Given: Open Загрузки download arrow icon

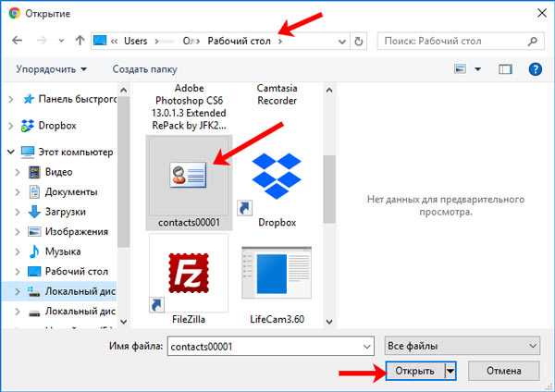Looking at the screenshot, I should click(34, 212).
